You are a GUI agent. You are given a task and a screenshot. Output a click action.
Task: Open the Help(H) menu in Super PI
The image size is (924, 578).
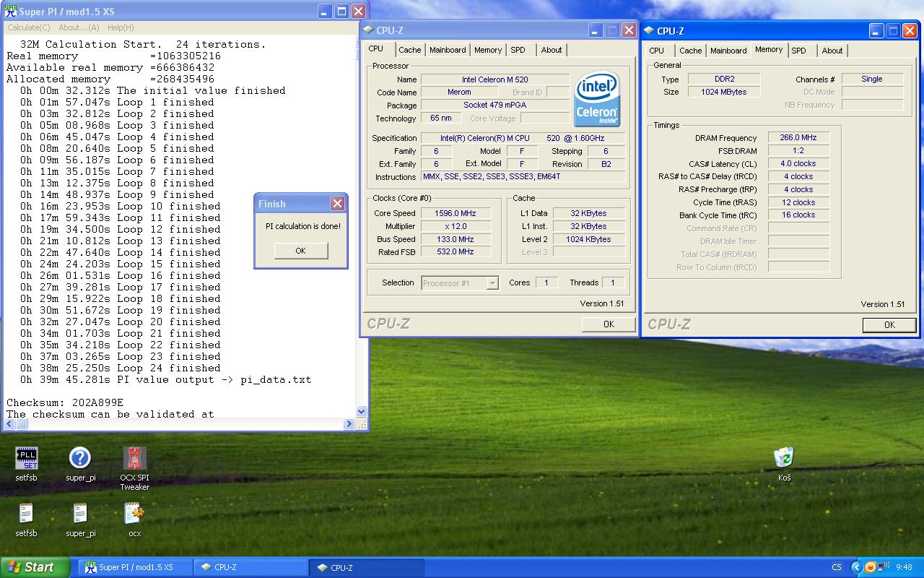pyautogui.click(x=121, y=27)
